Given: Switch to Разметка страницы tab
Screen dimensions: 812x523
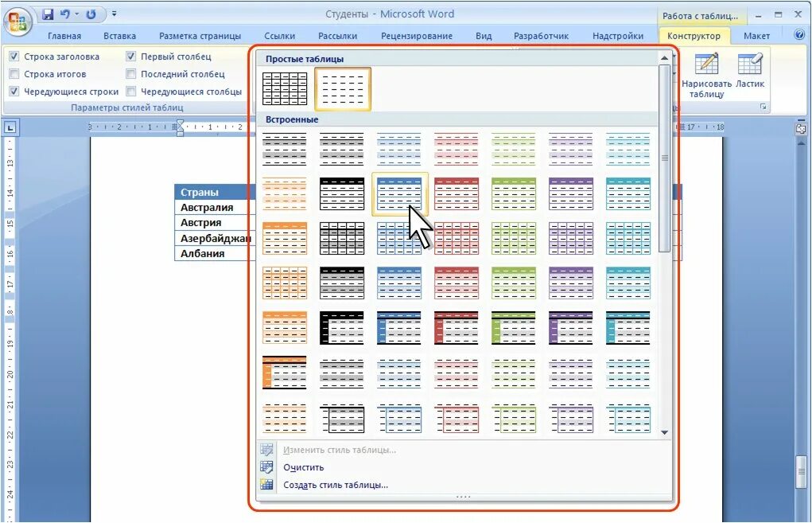Looking at the screenshot, I should pyautogui.click(x=200, y=36).
